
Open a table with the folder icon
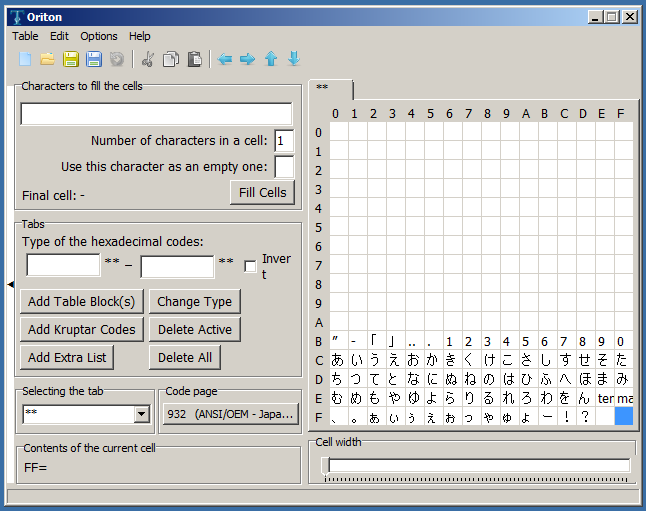point(48,59)
